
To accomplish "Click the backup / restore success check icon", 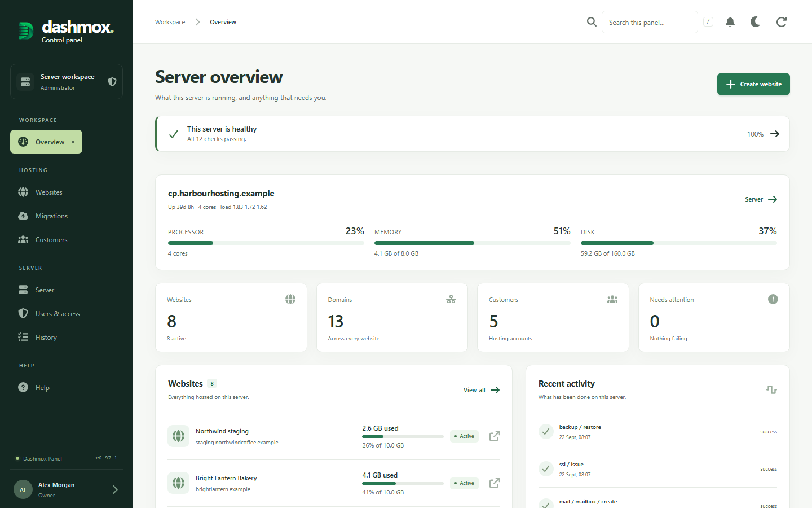I will [x=546, y=432].
